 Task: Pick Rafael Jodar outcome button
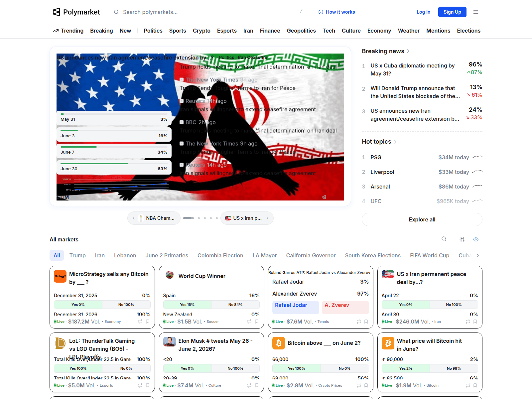pyautogui.click(x=296, y=308)
